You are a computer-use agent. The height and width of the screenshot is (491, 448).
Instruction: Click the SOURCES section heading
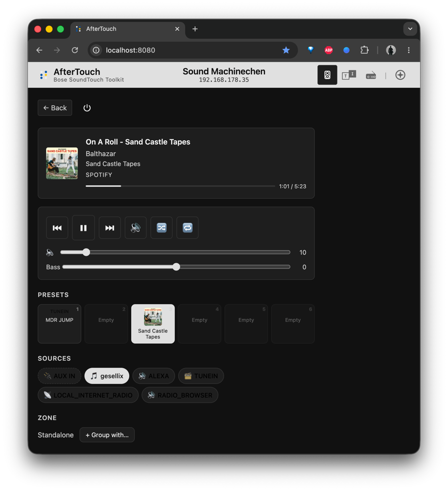[x=54, y=358]
